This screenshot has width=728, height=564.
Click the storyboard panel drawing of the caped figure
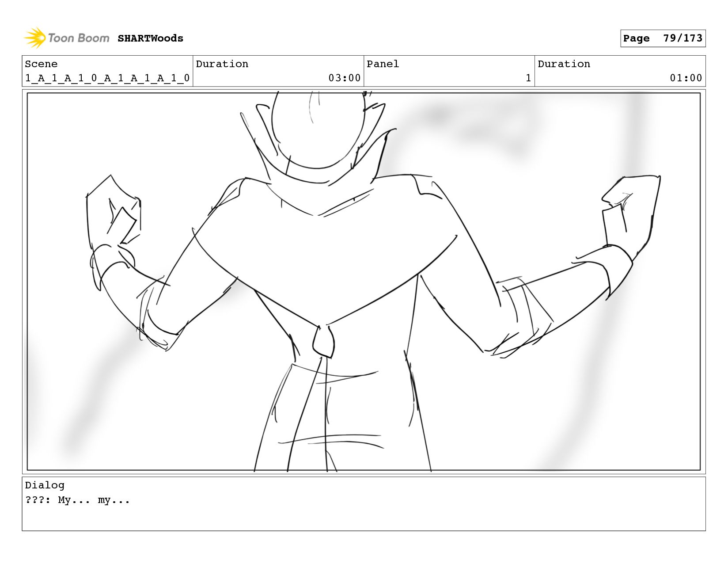click(x=364, y=282)
